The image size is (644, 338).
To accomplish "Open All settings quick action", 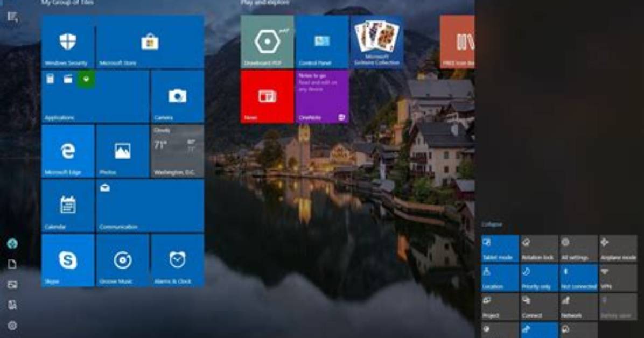I will coord(579,249).
